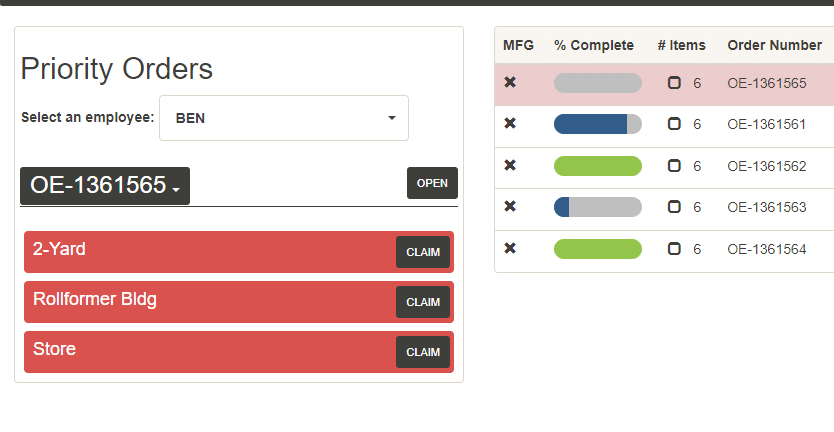
Task: Click the MFG column header
Action: (x=518, y=45)
